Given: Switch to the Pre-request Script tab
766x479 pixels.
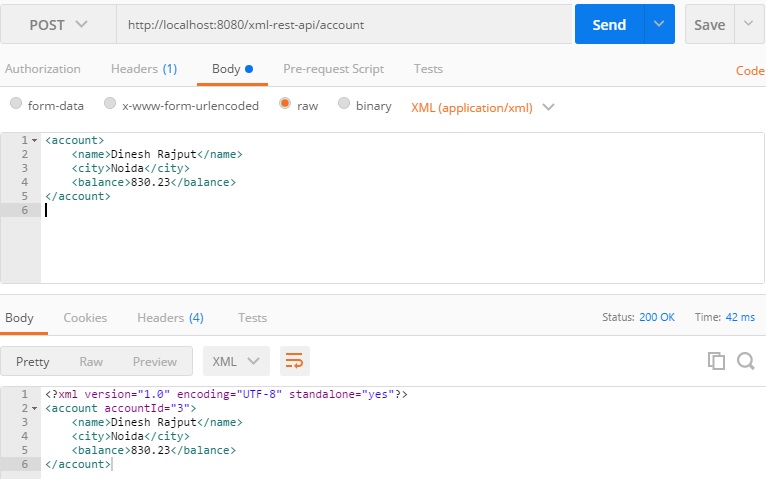Looking at the screenshot, I should click(334, 69).
